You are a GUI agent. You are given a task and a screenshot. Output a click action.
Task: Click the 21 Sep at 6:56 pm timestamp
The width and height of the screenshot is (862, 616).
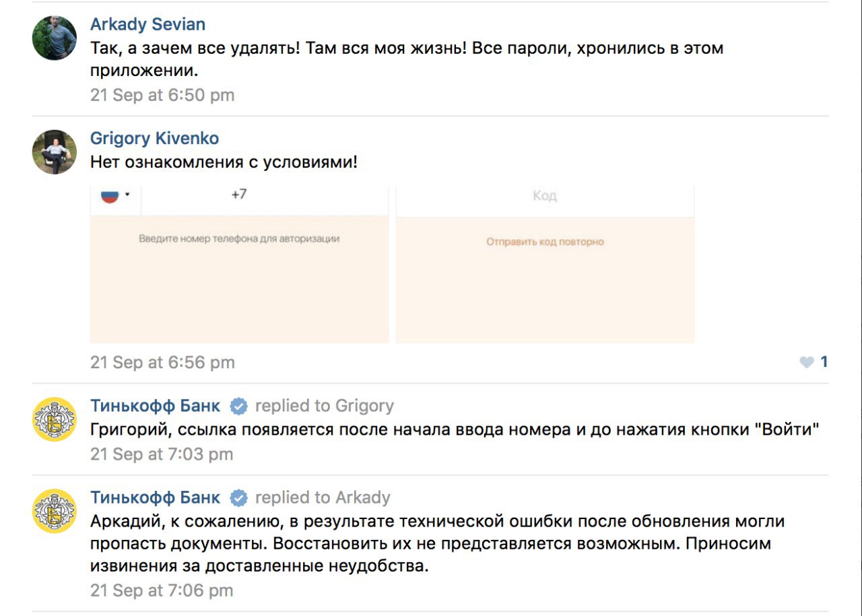pos(162,362)
